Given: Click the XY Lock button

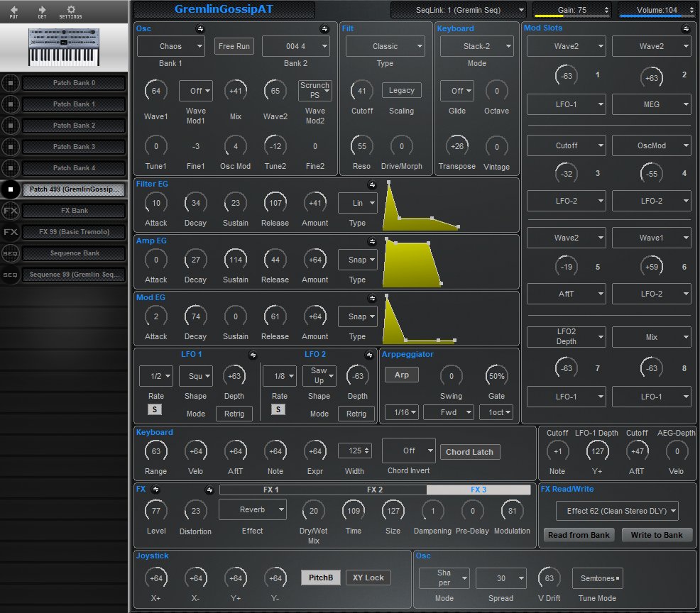Looking at the screenshot, I should [x=368, y=578].
